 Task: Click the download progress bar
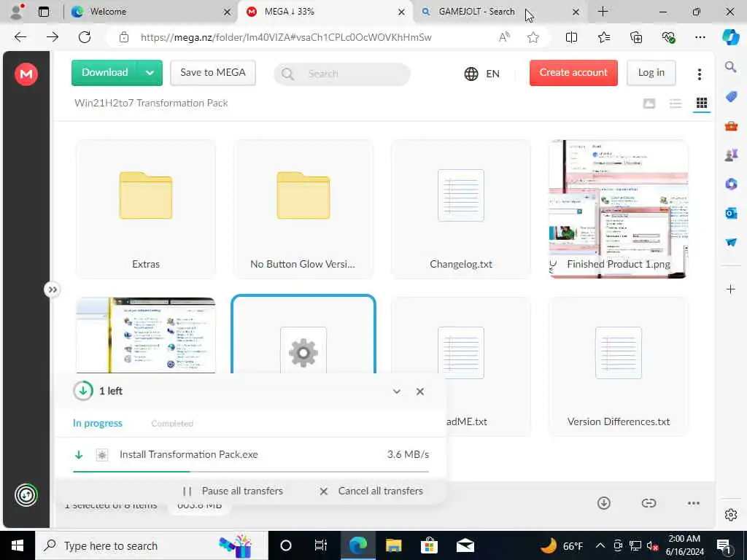(251, 472)
